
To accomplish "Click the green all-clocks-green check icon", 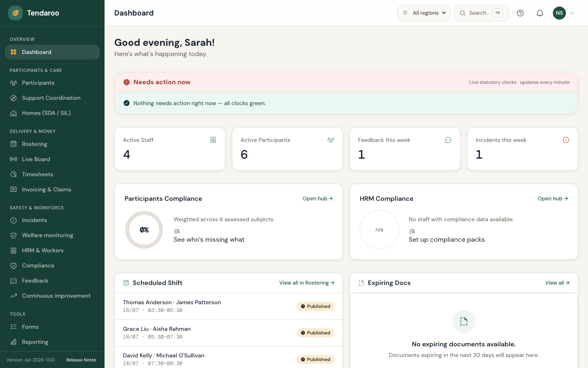I will point(127,103).
